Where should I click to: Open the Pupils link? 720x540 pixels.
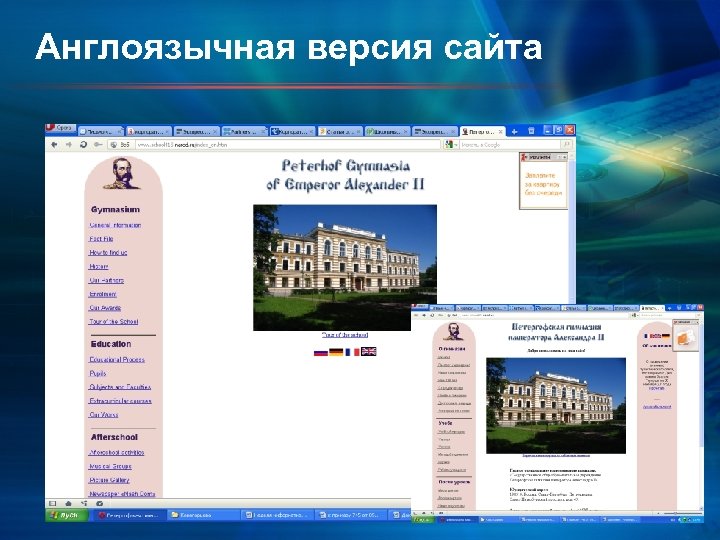[x=98, y=373]
